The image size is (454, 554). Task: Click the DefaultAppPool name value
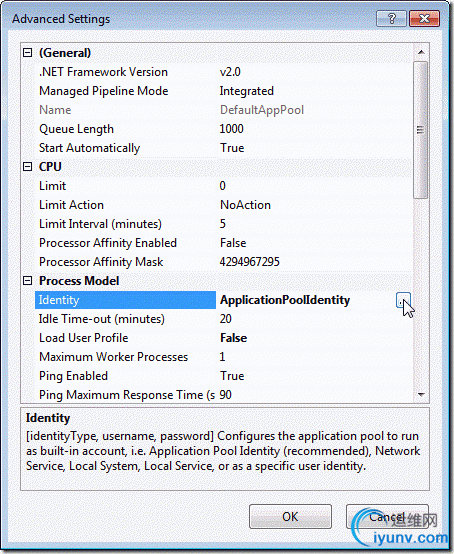[x=262, y=110]
